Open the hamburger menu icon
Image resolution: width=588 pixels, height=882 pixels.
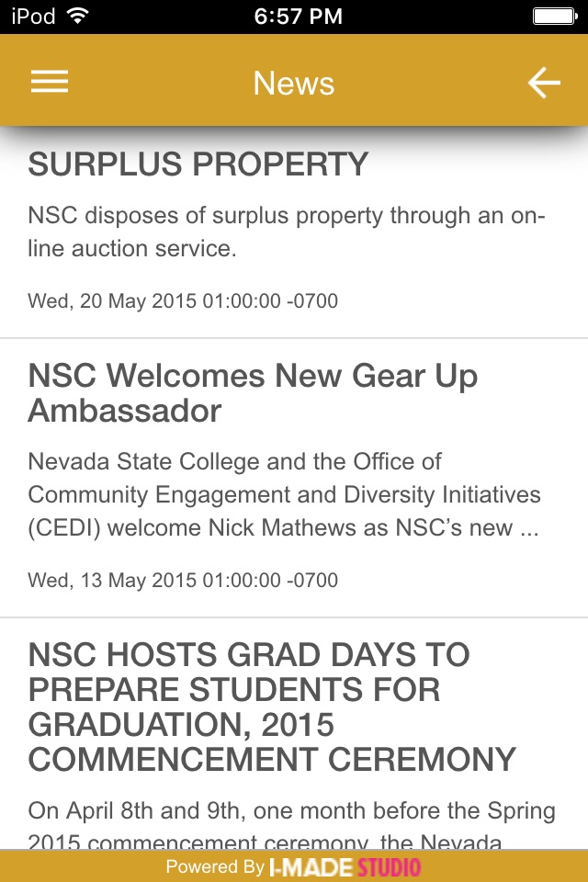(50, 83)
